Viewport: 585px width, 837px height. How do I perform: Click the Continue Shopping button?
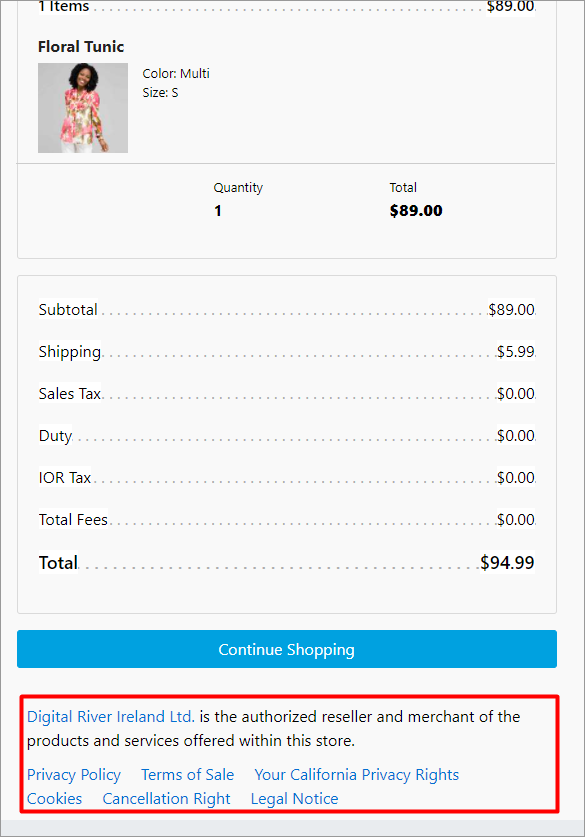pyautogui.click(x=287, y=649)
